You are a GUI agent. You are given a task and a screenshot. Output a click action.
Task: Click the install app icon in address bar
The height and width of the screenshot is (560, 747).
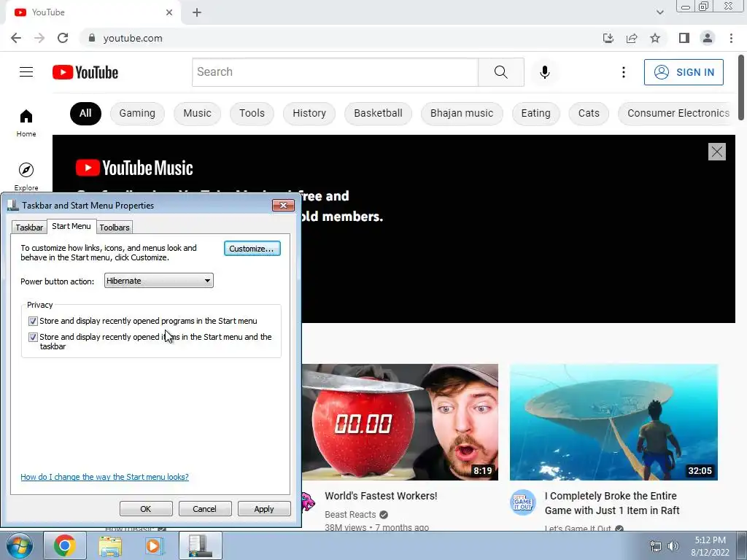[608, 38]
